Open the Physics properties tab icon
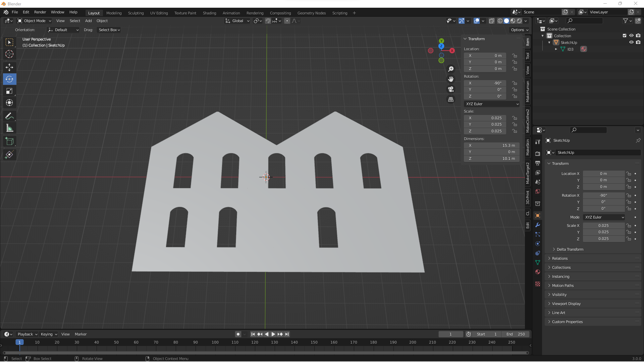The width and height of the screenshot is (644, 362). click(x=538, y=244)
